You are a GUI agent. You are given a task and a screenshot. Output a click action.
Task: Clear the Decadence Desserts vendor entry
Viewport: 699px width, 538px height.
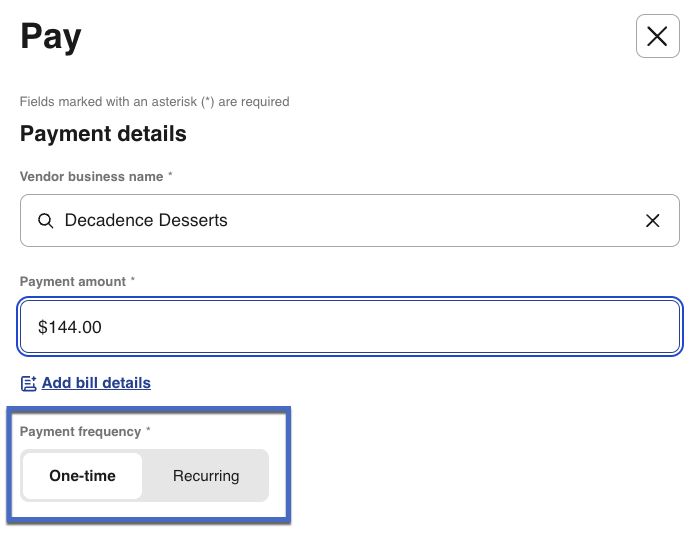click(653, 221)
